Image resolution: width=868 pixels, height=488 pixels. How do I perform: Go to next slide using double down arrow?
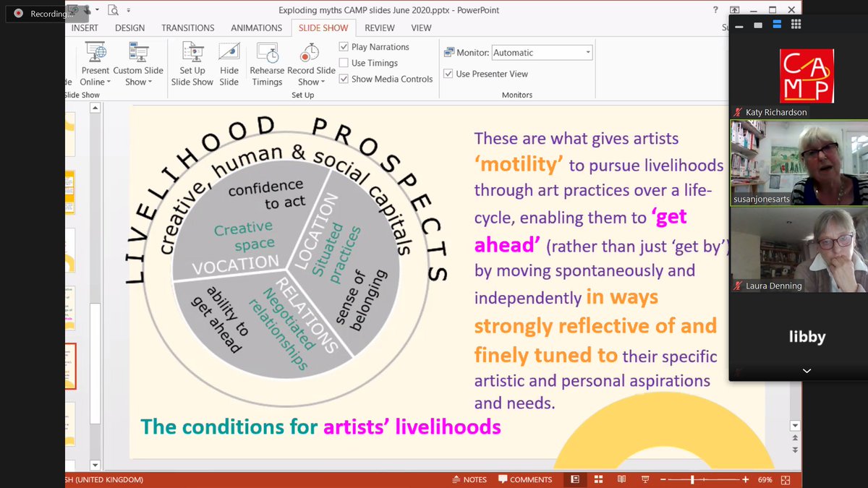tap(795, 450)
